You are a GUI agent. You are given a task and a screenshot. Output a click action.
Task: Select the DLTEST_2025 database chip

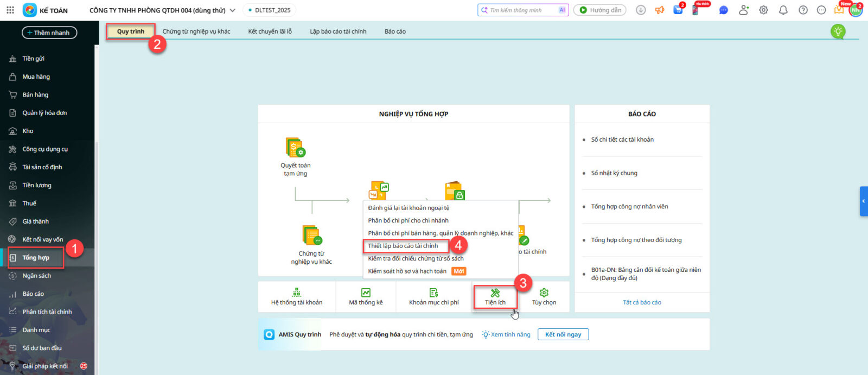click(269, 10)
